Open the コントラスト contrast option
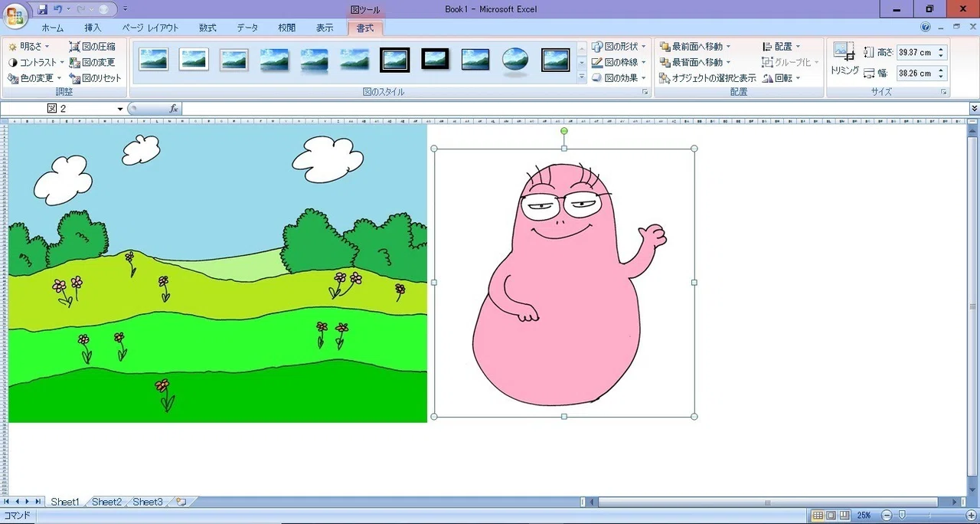The width and height of the screenshot is (980, 524). click(36, 62)
